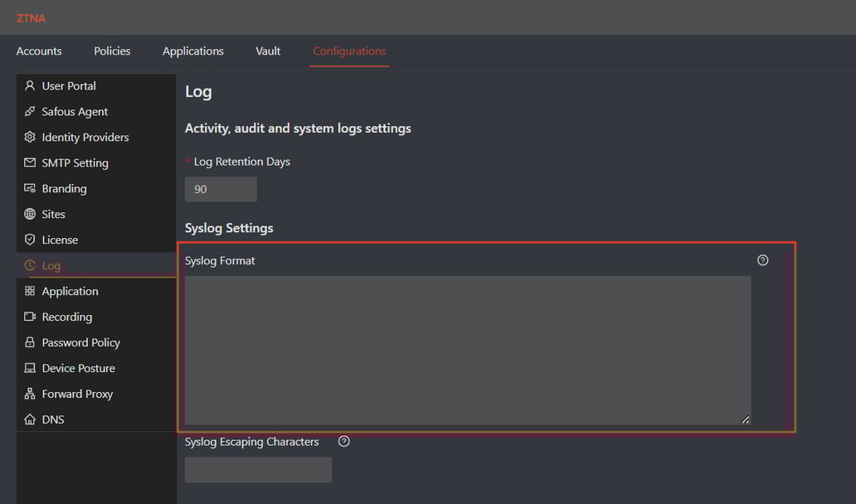Click the shield icon beside License
Viewport: 856px width, 504px height.
click(29, 240)
